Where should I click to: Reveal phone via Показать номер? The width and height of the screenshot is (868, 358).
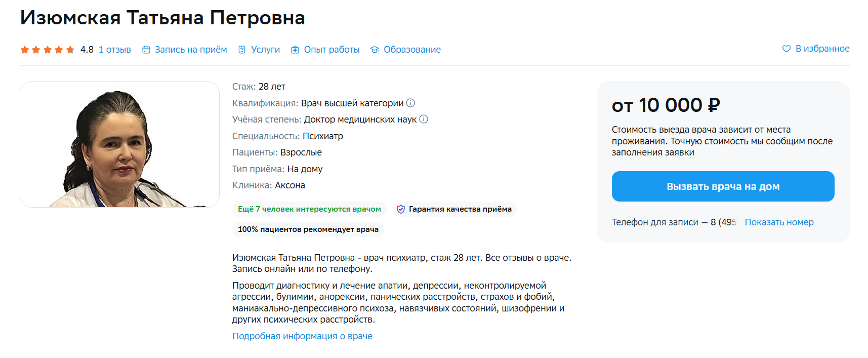pos(779,222)
